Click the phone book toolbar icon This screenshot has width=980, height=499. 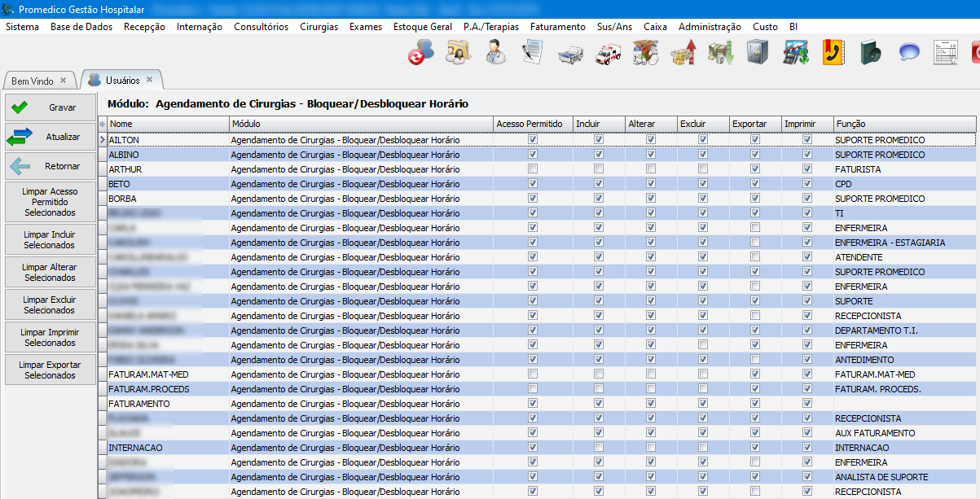coord(833,54)
